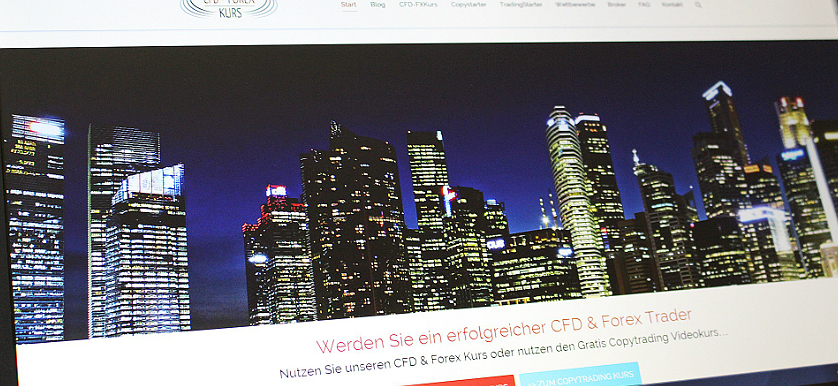Open the Start menu item

348,4
